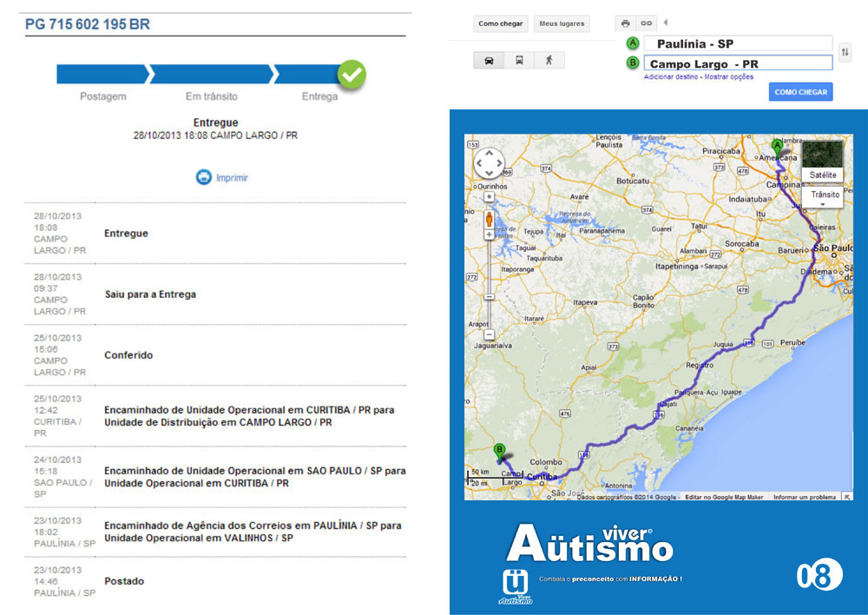The image size is (868, 615).
Task: Select the car driving mode
Action: click(x=489, y=61)
